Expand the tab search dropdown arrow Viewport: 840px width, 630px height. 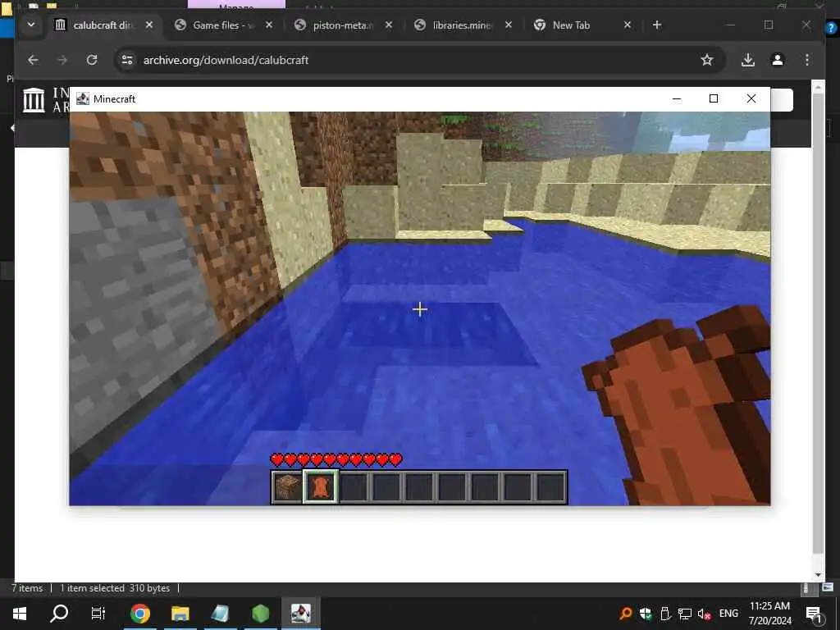click(x=31, y=25)
